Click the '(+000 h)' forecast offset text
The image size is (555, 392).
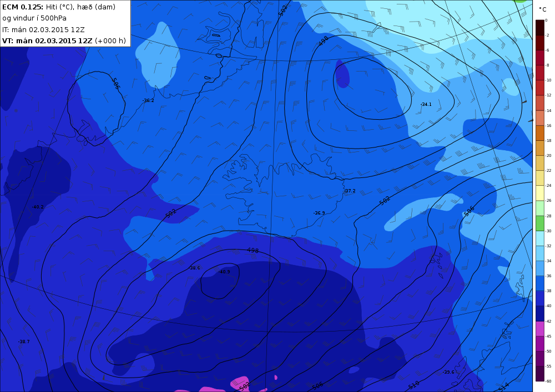coord(110,40)
